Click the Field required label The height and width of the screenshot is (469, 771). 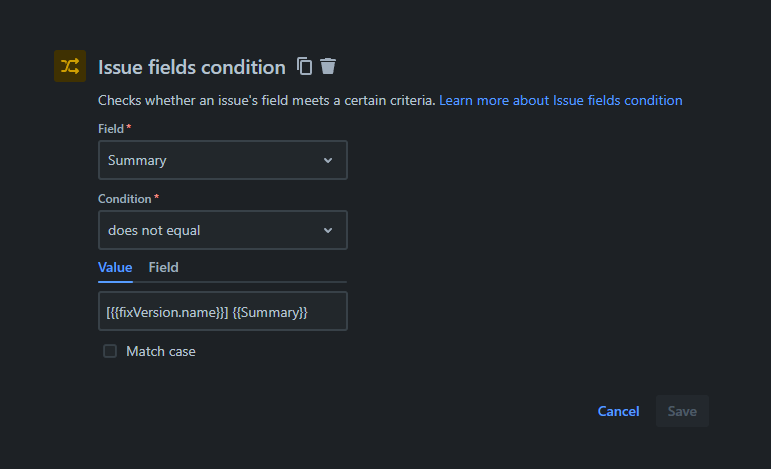[x=114, y=129]
